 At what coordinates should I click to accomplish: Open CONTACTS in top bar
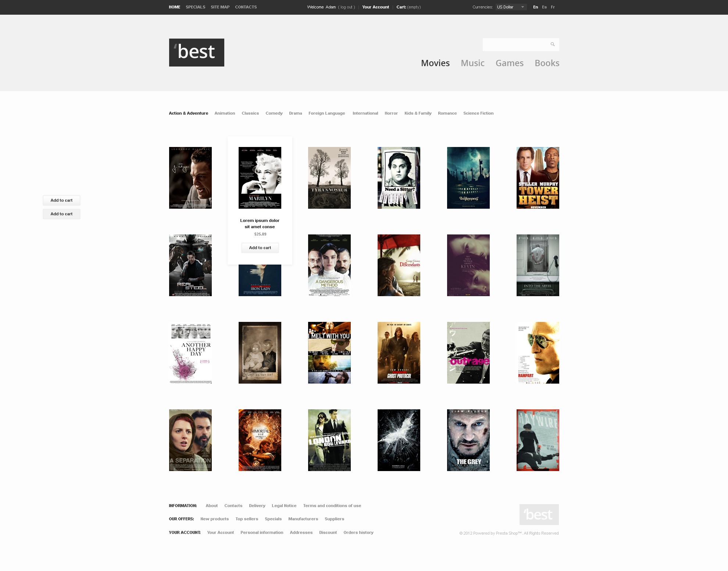[x=246, y=7]
